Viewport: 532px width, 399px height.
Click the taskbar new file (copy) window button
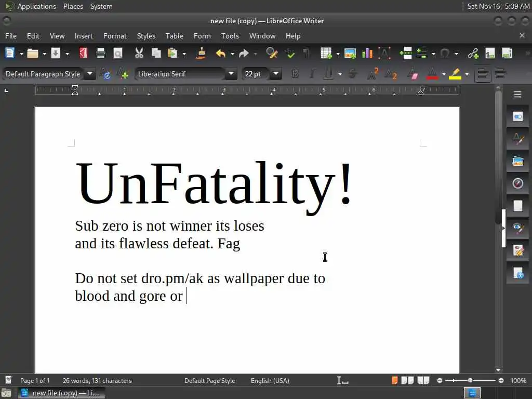61,393
